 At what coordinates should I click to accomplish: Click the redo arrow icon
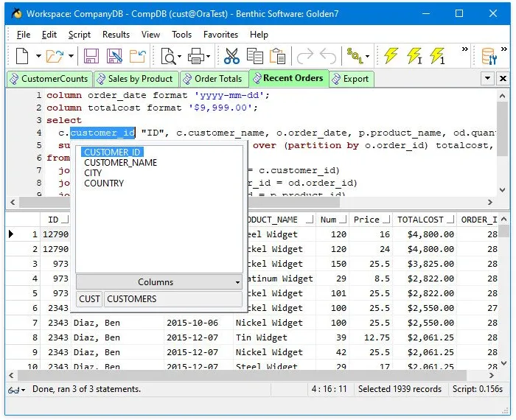tap(305, 56)
